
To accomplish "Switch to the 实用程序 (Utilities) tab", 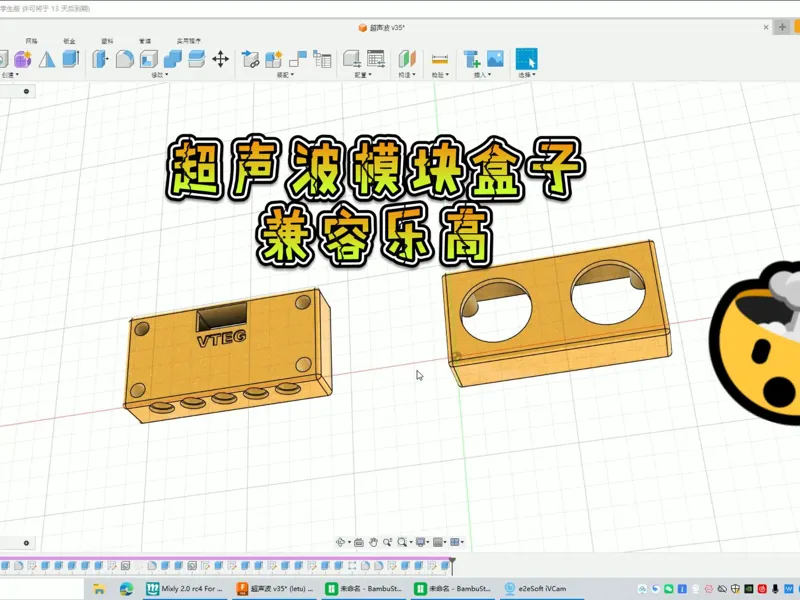I will tap(189, 41).
